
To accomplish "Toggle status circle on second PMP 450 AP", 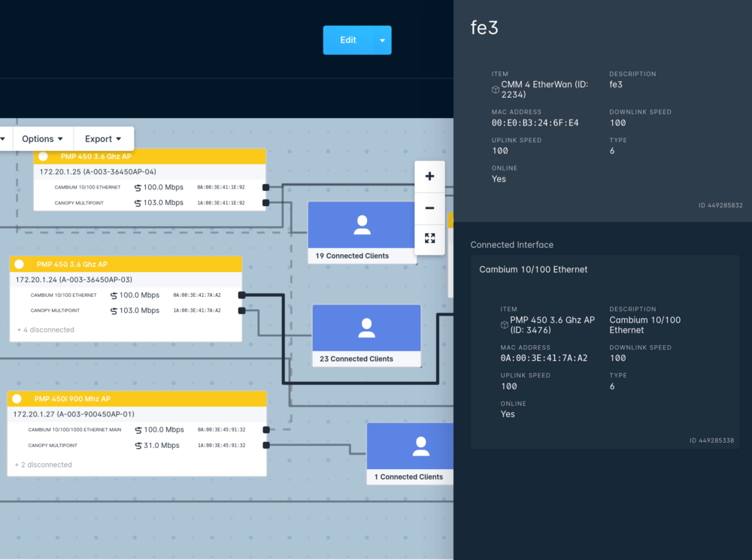I will click(18, 264).
